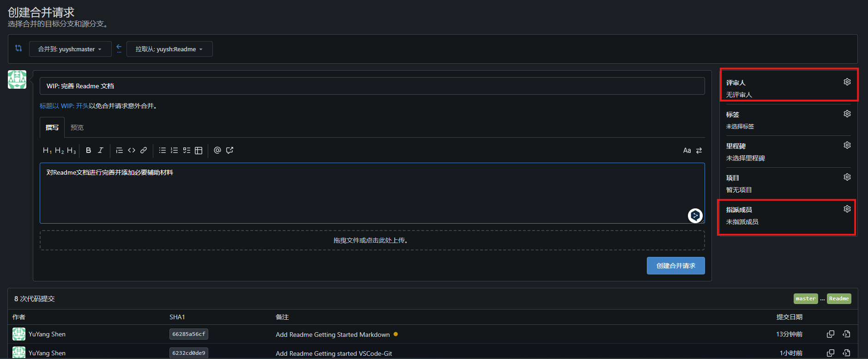
Task: Click the 标题以 WIP: 开头 link
Action: click(x=64, y=106)
